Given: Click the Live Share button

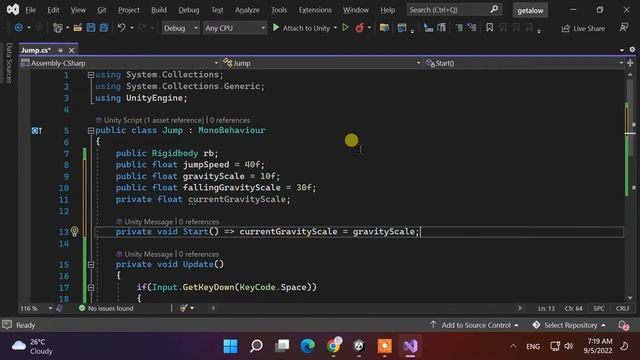Looking at the screenshot, I should [x=583, y=28].
